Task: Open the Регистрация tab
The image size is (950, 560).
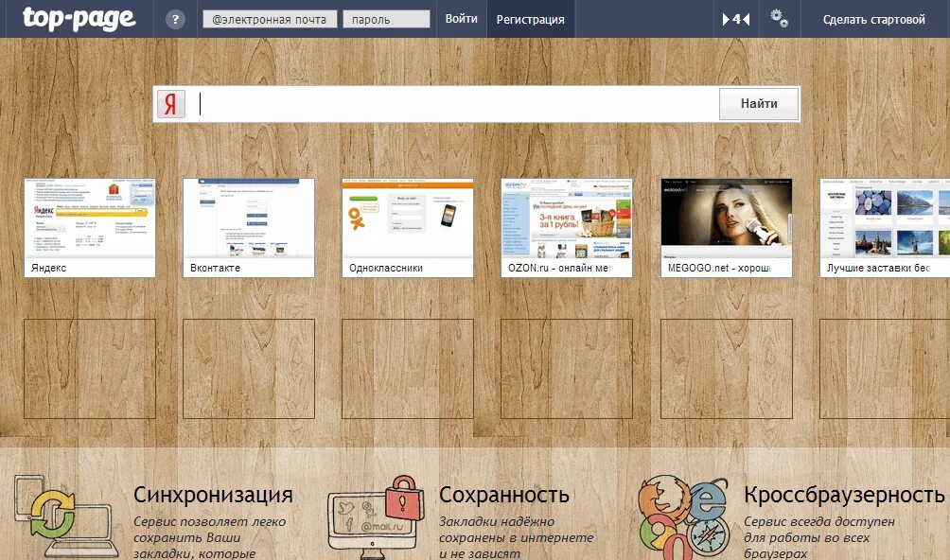Action: point(531,19)
